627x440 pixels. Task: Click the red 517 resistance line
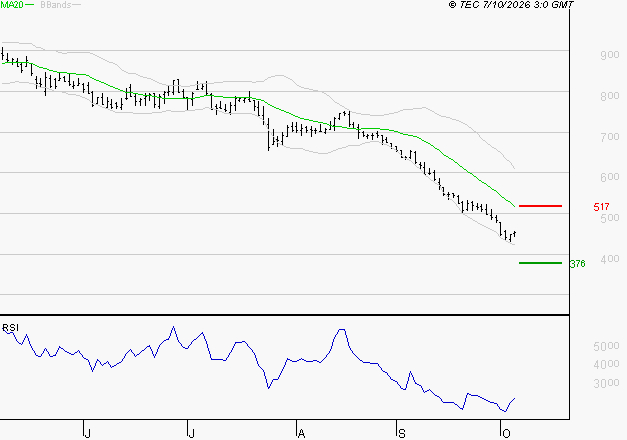pyautogui.click(x=540, y=206)
